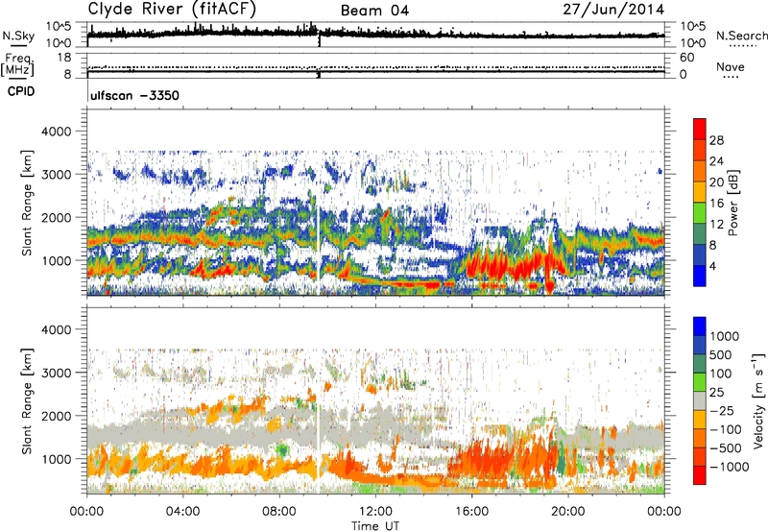Click the '4000' tick of the velocity panel
Viewport: 768px width, 532px height.
[x=56, y=329]
